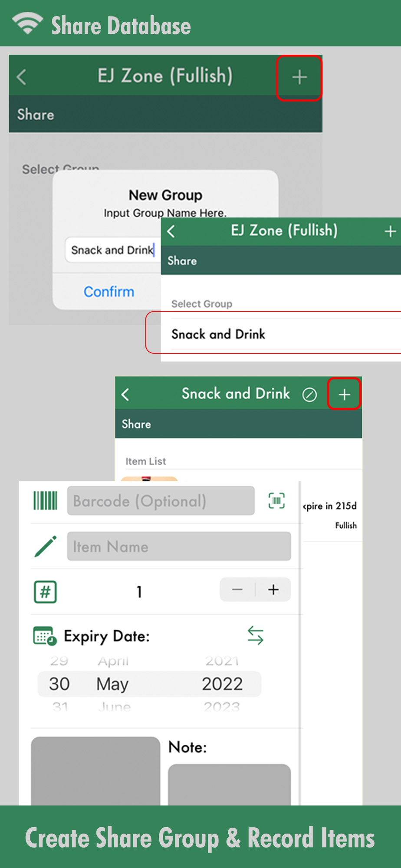Tap the hash quantity icon

click(x=45, y=592)
